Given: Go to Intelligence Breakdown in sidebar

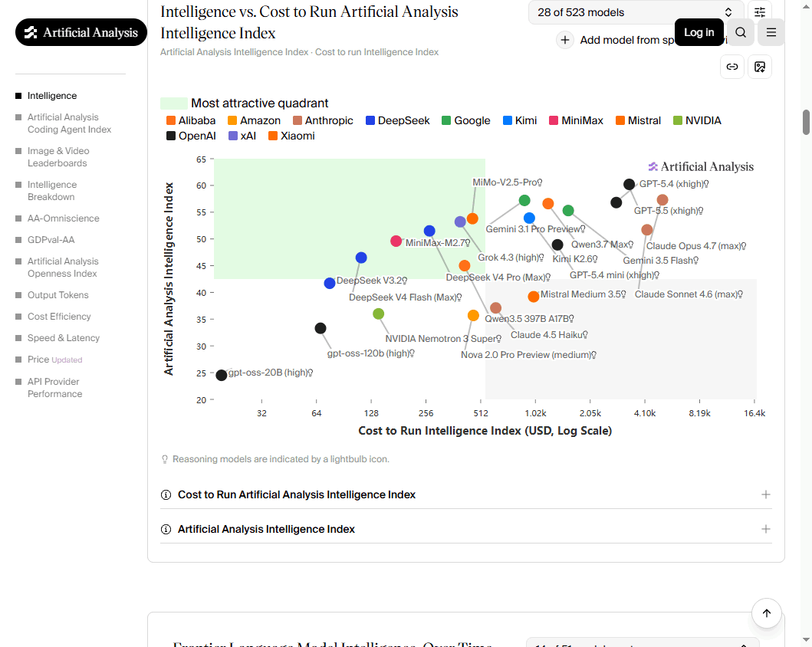Looking at the screenshot, I should pos(51,190).
